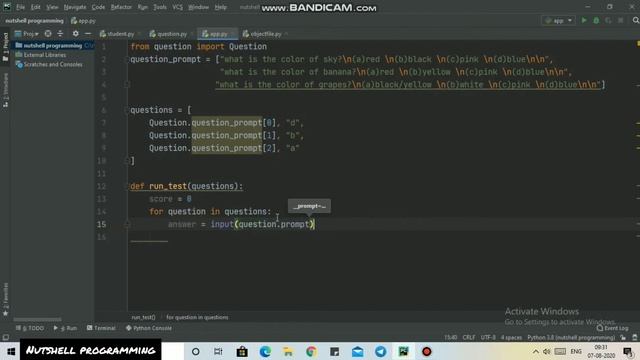640x360 pixels.
Task: Select Scratches and Consoles in project tree
Action: tap(53, 64)
